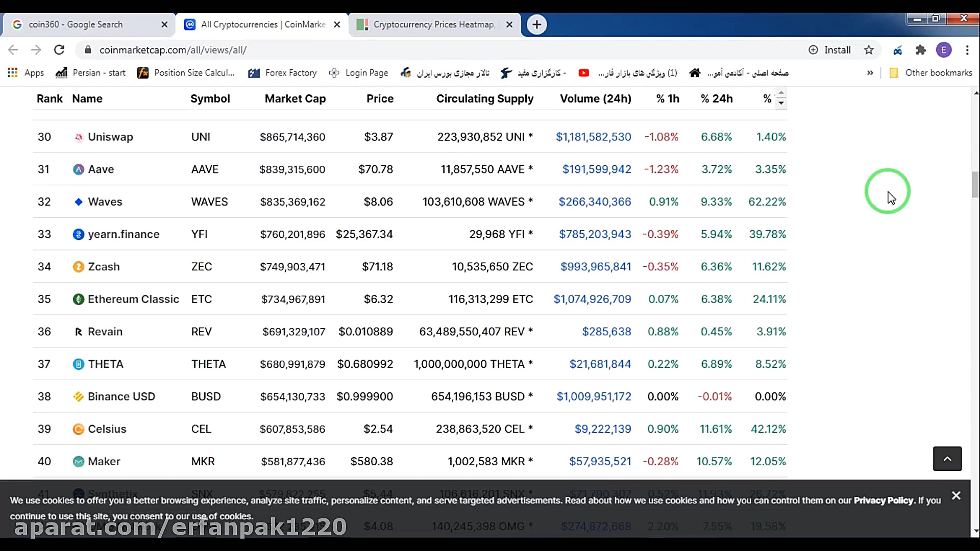Bookmark this page with the star icon
Viewport: 980px width, 551px height.
(869, 50)
